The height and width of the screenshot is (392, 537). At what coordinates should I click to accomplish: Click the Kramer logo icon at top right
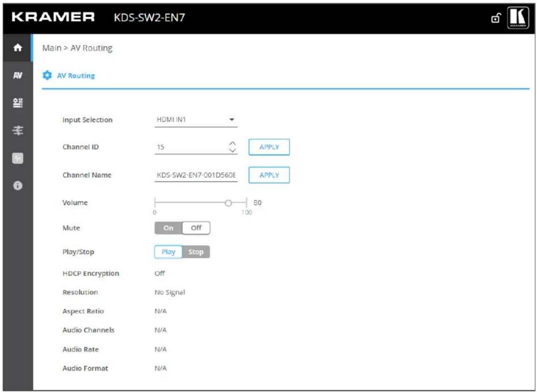coord(518,17)
